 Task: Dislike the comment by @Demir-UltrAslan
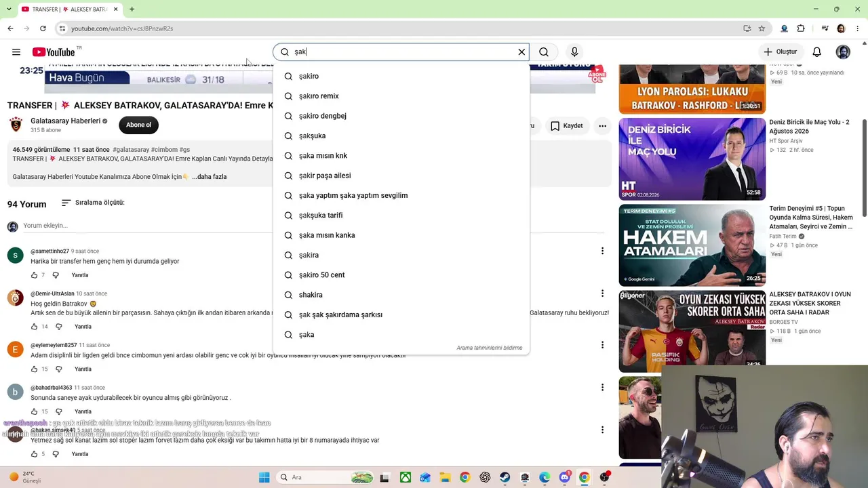point(58,327)
